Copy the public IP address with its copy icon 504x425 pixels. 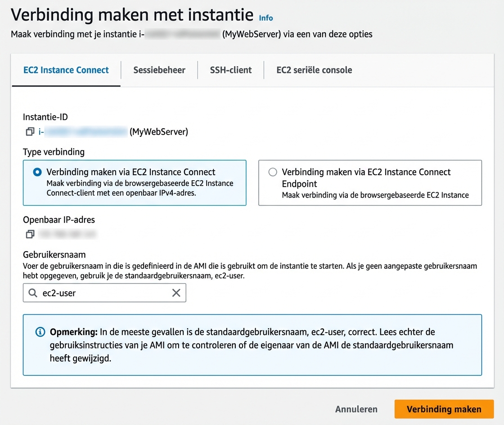coord(30,234)
